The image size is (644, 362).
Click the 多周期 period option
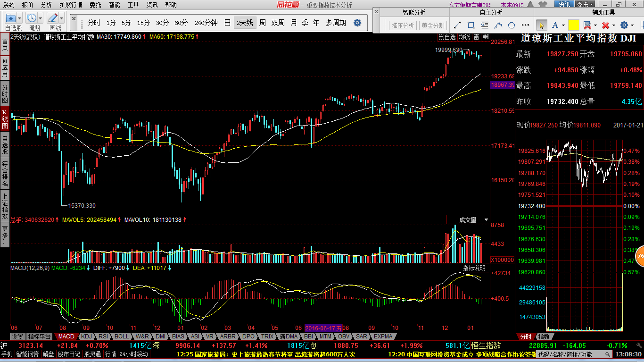(336, 23)
